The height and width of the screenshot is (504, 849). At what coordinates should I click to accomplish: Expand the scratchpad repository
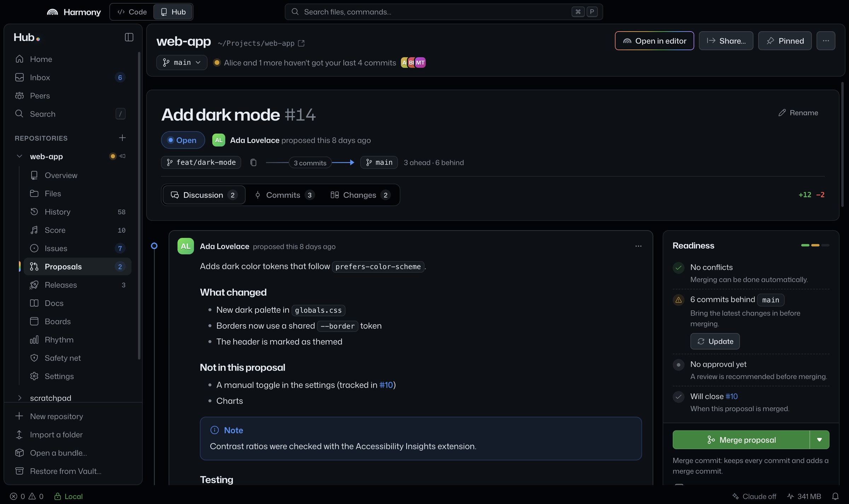click(19, 398)
